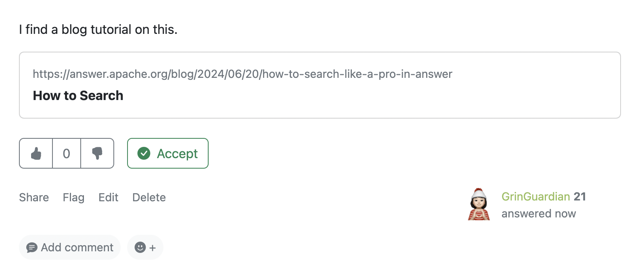Open the 'How to Search' article link
Screen dimensions: 644x263
coord(78,96)
